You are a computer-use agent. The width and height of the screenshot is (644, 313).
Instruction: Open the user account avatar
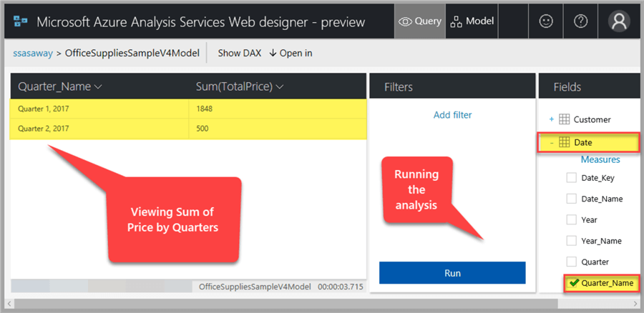click(x=618, y=21)
